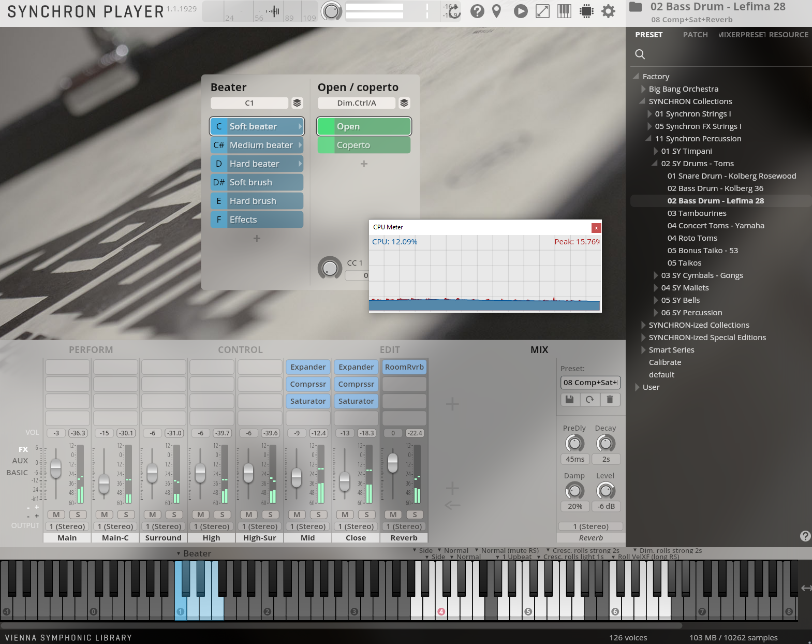The height and width of the screenshot is (644, 812).
Task: Click the play button icon in top toolbar
Action: (x=521, y=11)
